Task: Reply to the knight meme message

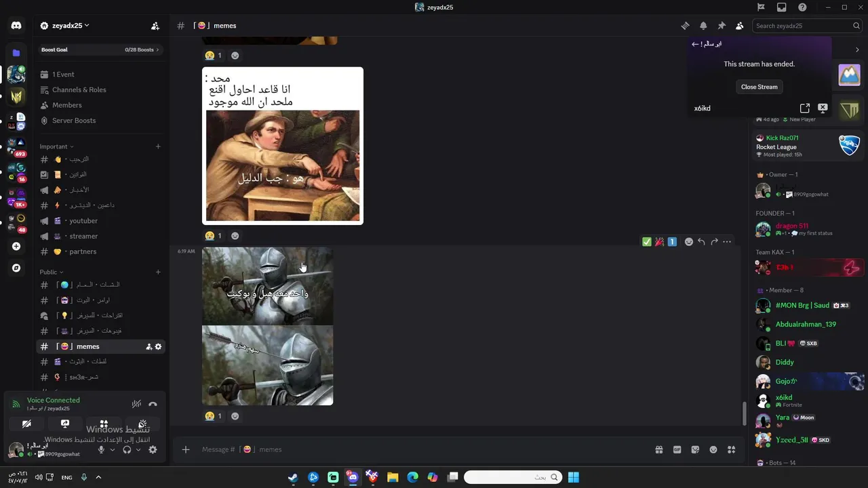Action: click(702, 242)
